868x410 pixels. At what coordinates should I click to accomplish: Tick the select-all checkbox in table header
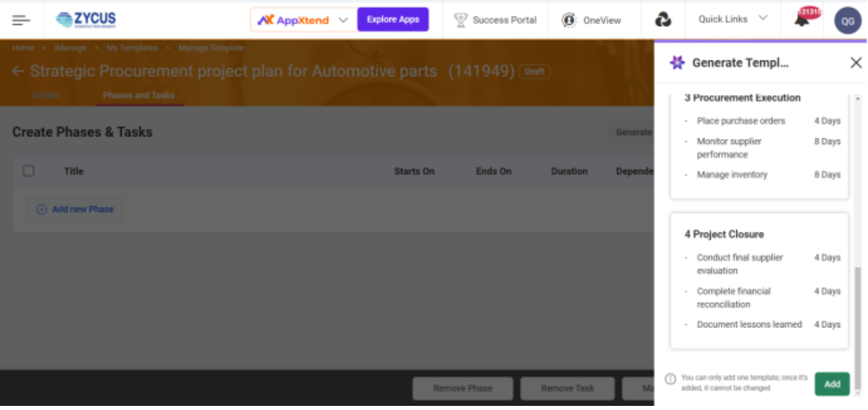(x=29, y=171)
